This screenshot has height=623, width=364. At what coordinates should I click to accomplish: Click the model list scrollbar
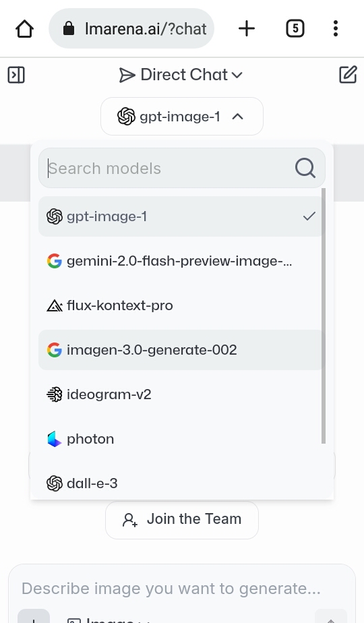tap(324, 316)
